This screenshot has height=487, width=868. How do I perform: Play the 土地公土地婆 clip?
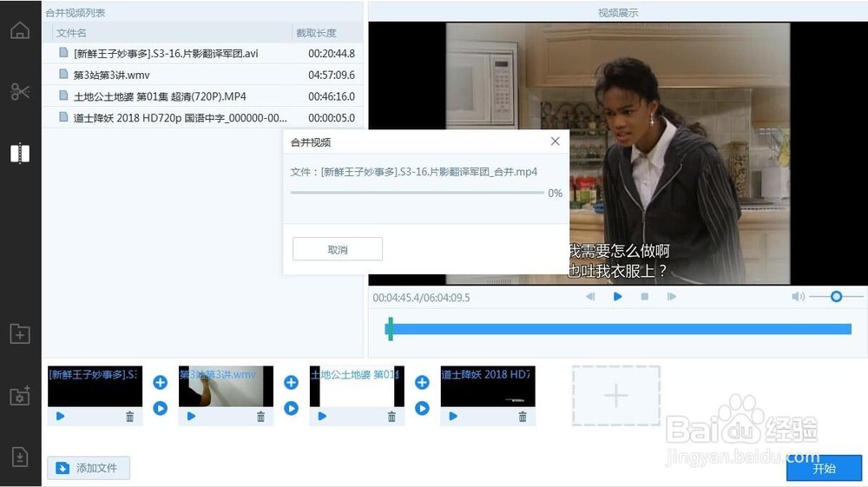pos(322,416)
